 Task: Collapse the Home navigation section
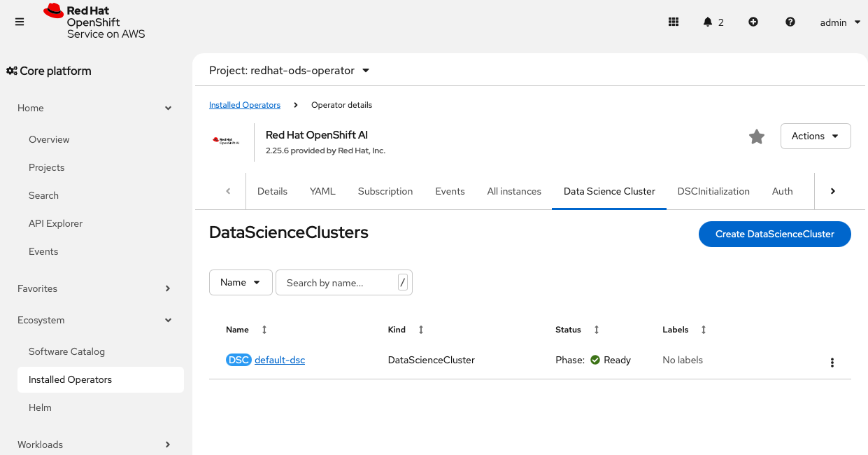96,108
